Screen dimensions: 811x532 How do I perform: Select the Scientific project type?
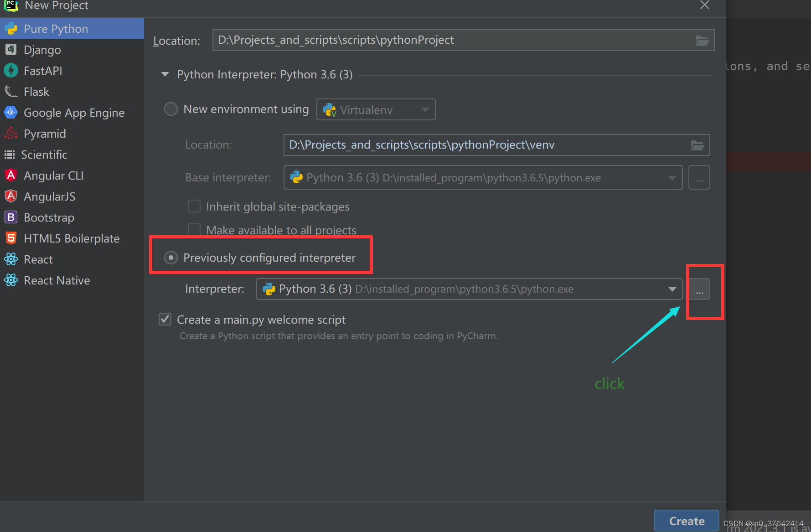pyautogui.click(x=72, y=155)
